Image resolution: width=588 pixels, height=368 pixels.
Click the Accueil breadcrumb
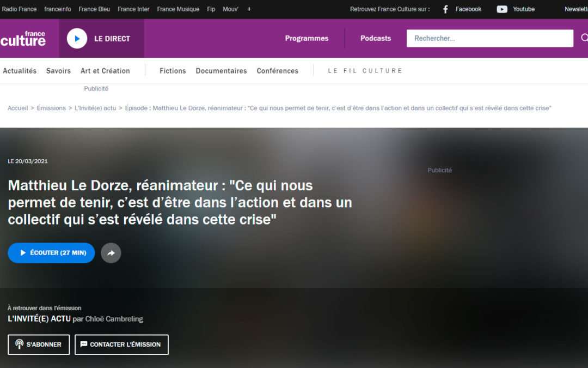(x=17, y=108)
